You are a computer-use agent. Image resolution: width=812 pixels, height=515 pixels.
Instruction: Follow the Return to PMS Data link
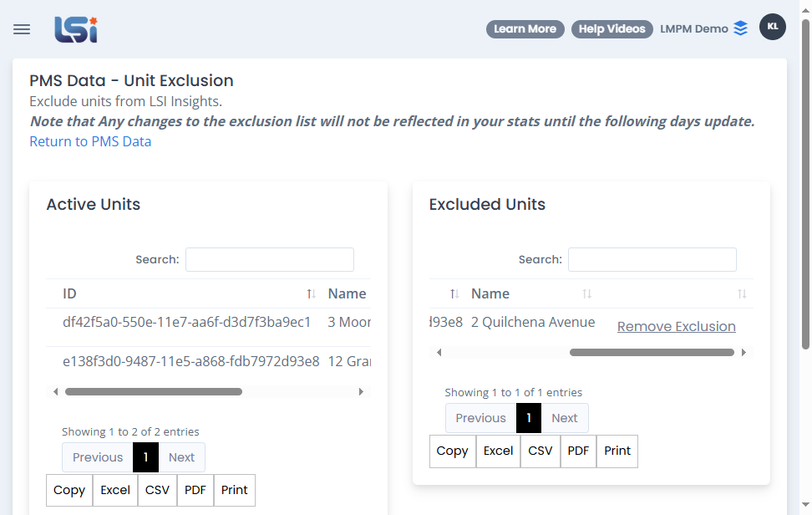(x=90, y=141)
